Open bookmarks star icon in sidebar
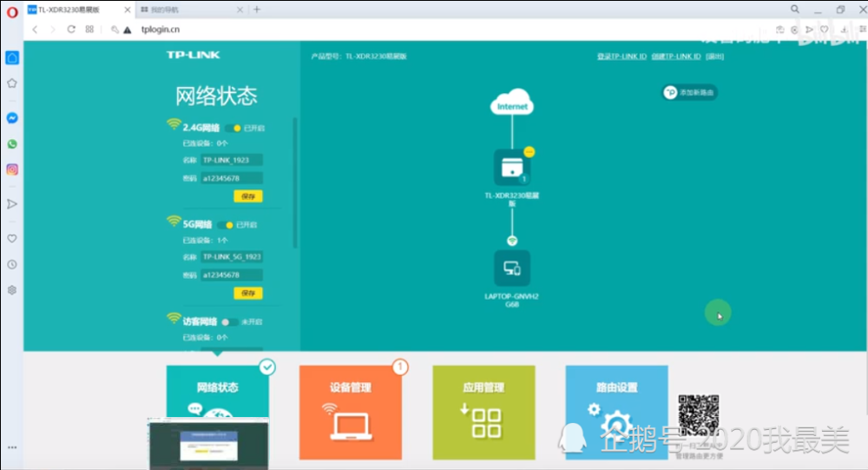 [x=12, y=83]
